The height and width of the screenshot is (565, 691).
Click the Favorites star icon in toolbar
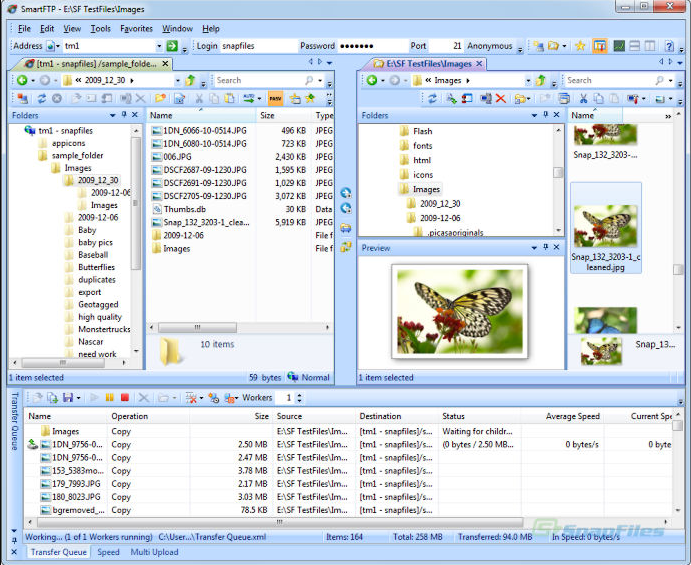coord(580,46)
